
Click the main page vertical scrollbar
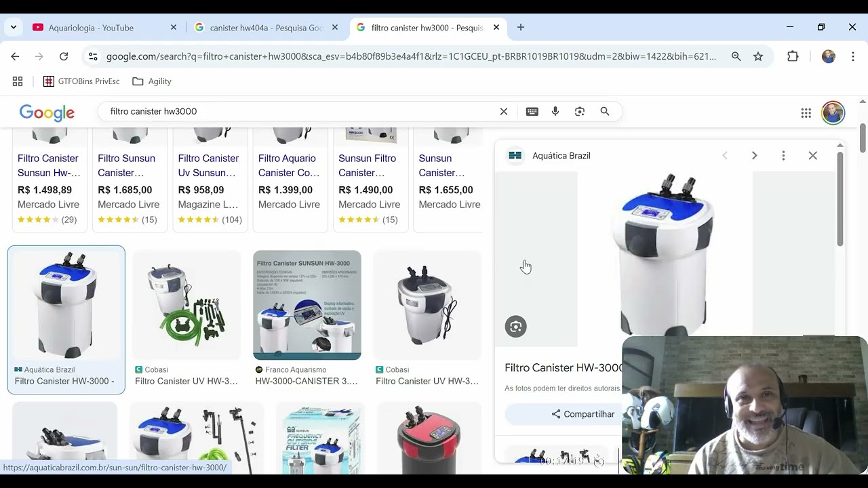tap(863, 138)
